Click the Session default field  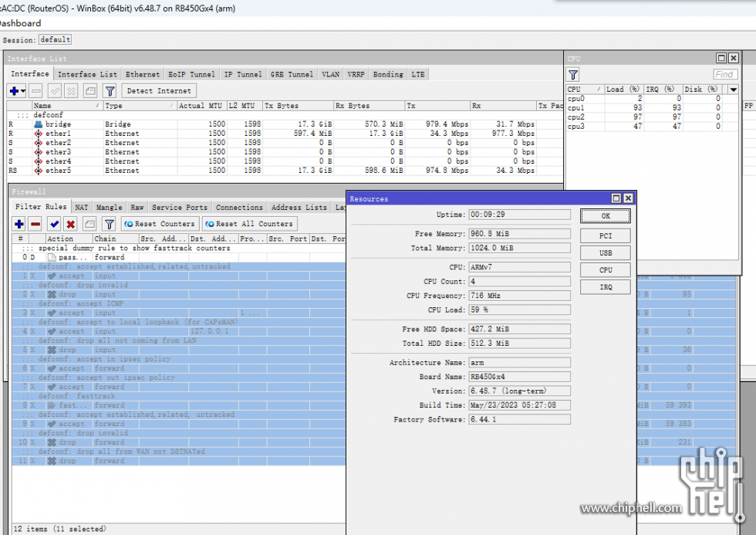click(x=55, y=39)
